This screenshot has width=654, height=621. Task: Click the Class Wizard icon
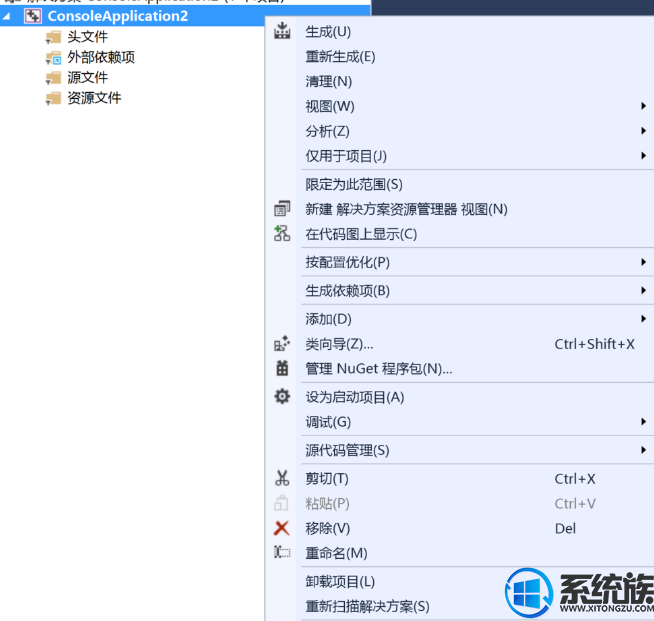[282, 343]
